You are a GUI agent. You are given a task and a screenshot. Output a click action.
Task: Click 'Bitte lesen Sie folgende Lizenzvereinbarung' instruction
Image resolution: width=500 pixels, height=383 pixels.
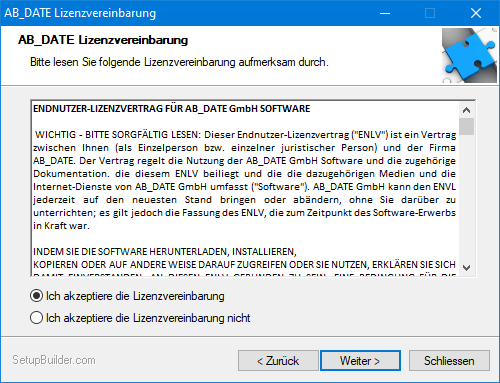[179, 62]
